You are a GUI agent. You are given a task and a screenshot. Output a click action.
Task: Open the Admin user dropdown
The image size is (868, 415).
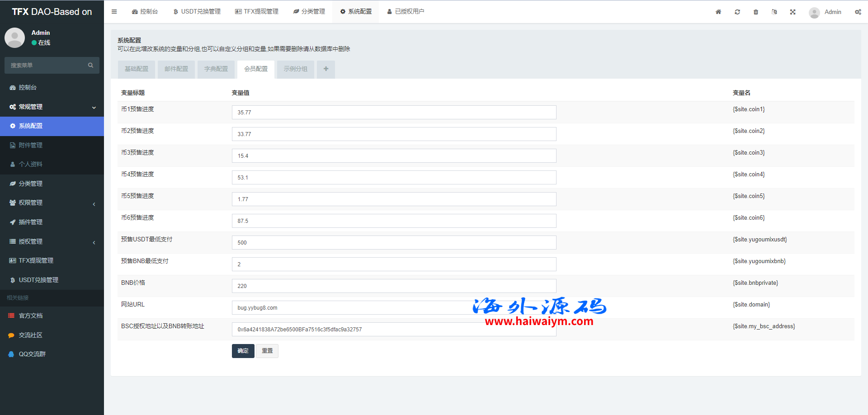(x=826, y=12)
